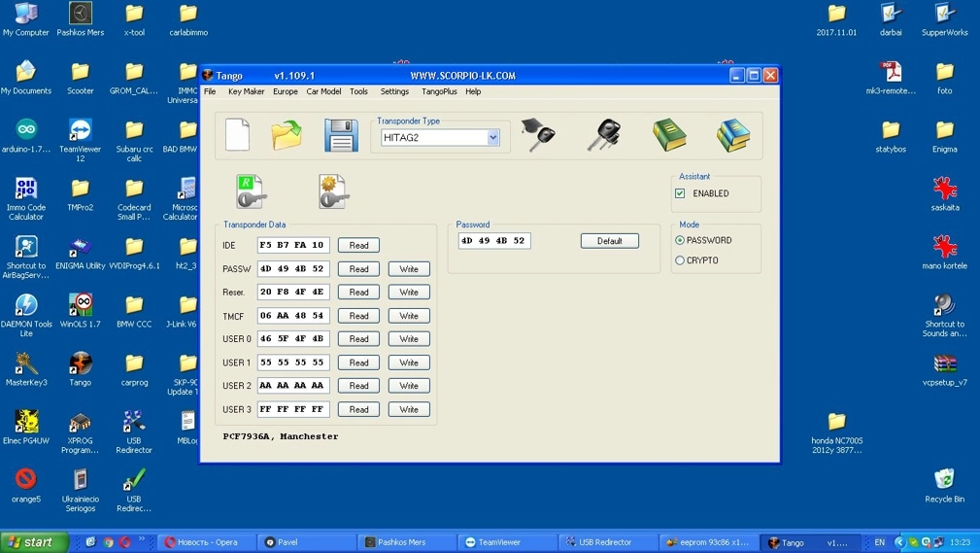The image size is (980, 553).
Task: Click Read button for IDE row
Action: coord(358,245)
